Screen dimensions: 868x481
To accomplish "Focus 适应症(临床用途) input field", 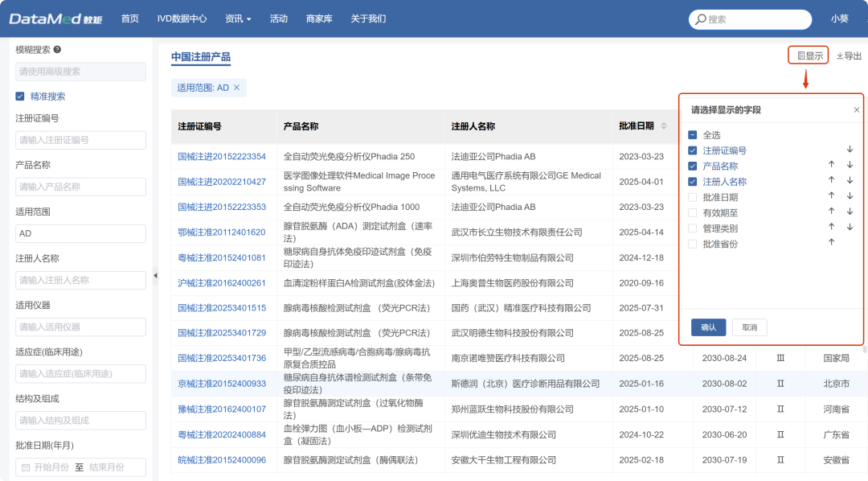I will point(81,373).
